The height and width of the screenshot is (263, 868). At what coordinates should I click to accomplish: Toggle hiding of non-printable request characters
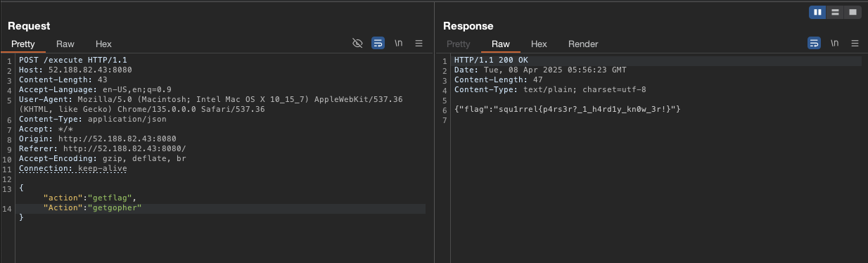pyautogui.click(x=357, y=44)
